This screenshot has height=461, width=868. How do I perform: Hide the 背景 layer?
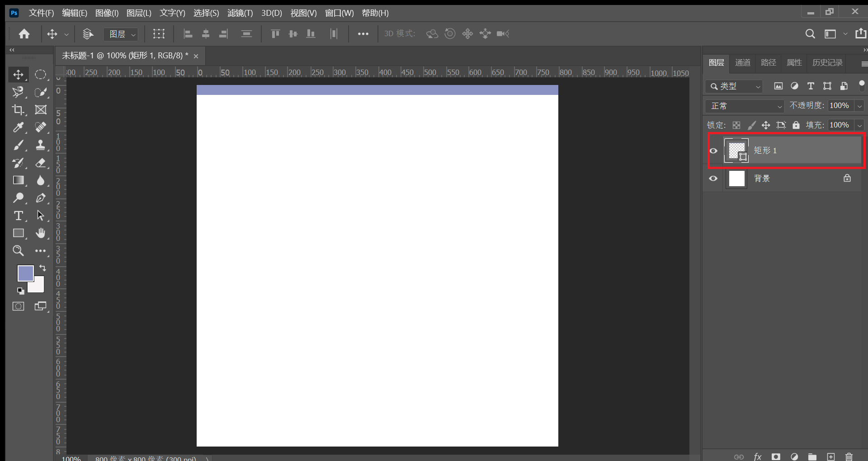(713, 179)
